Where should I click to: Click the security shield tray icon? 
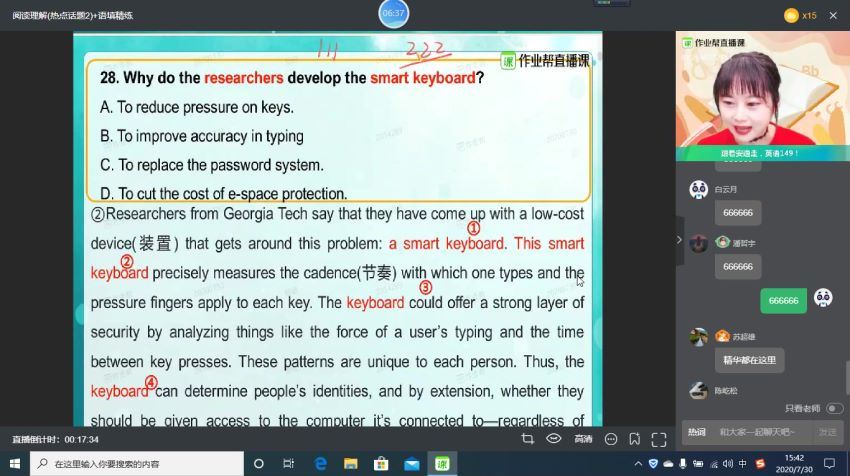[653, 464]
